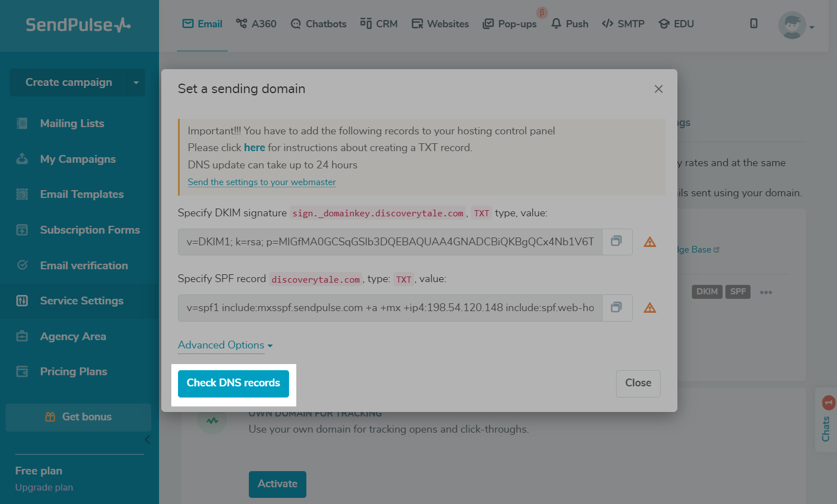Open the three-dots menu beside SPF badge
The height and width of the screenshot is (504, 837).
[766, 292]
